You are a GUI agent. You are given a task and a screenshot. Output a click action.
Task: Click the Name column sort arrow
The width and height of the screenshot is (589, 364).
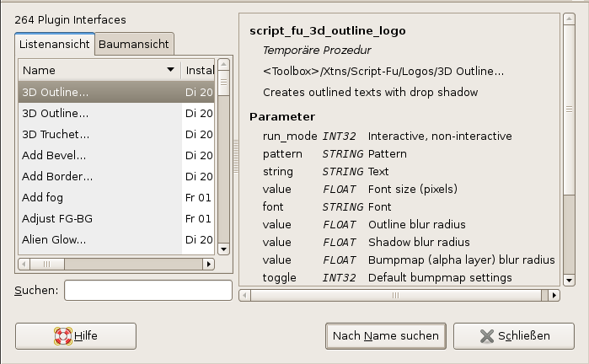click(x=170, y=69)
